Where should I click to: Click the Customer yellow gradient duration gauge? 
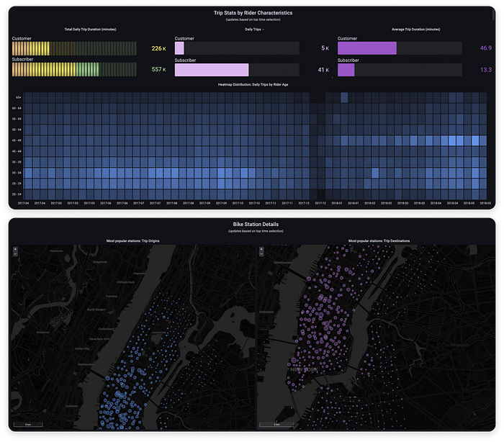pyautogui.click(x=74, y=48)
